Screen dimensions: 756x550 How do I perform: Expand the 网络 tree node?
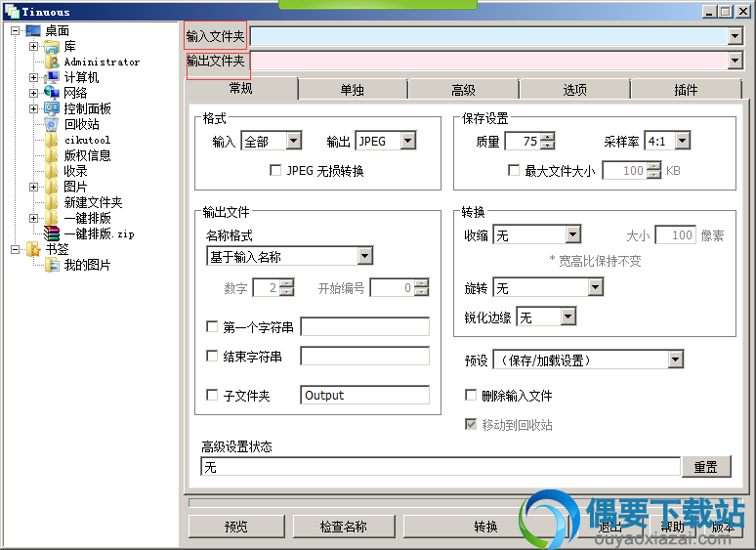pos(33,93)
